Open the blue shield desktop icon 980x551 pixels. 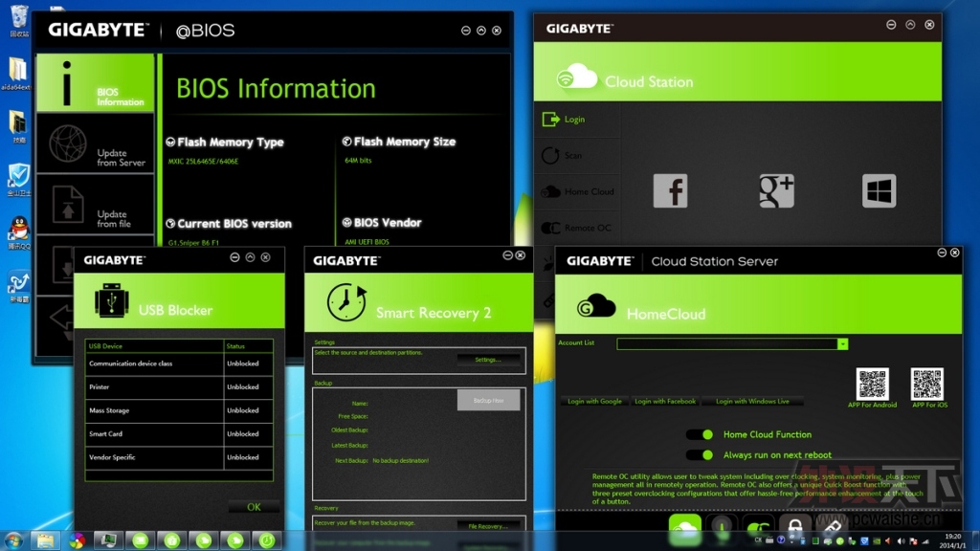[x=19, y=180]
